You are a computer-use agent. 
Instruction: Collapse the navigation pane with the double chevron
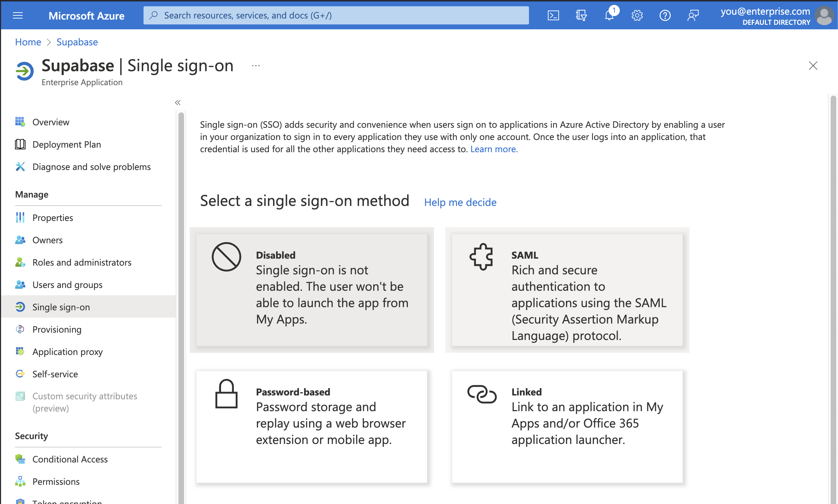click(177, 102)
